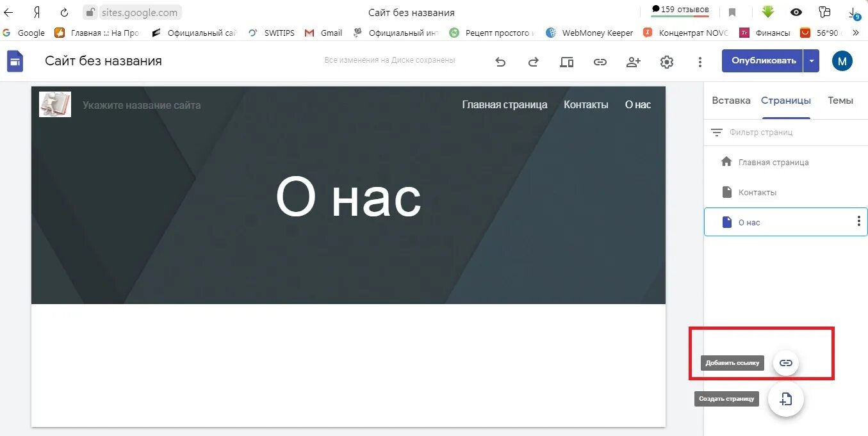Open site settings gear icon
The image size is (868, 436).
coord(667,61)
